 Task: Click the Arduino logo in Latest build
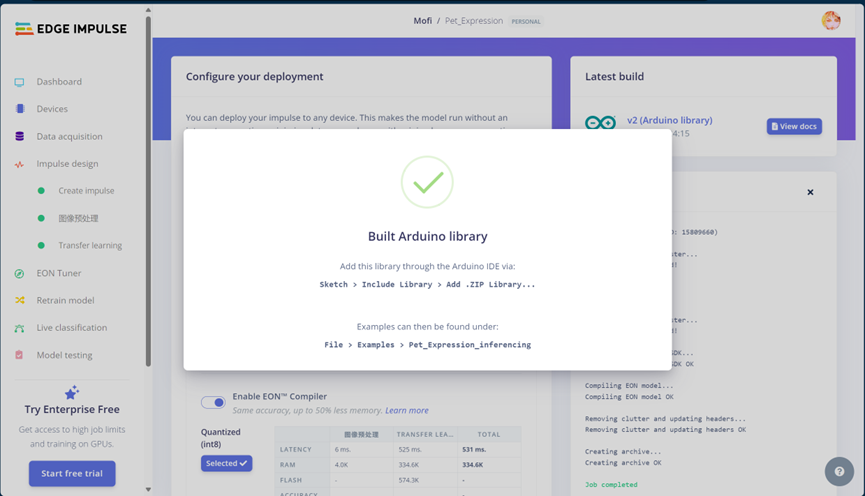point(600,122)
